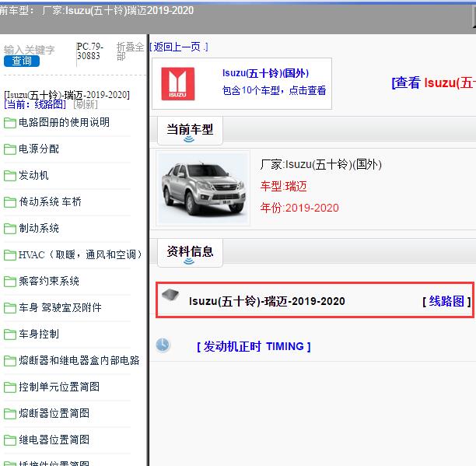The image size is (476, 466).
Task: Click the 车型:瑞迈 text
Action: (284, 186)
